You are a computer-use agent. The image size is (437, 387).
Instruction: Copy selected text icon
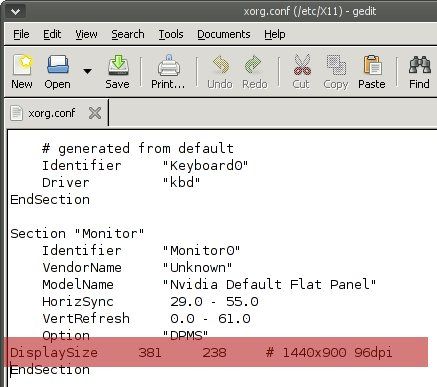(x=336, y=72)
